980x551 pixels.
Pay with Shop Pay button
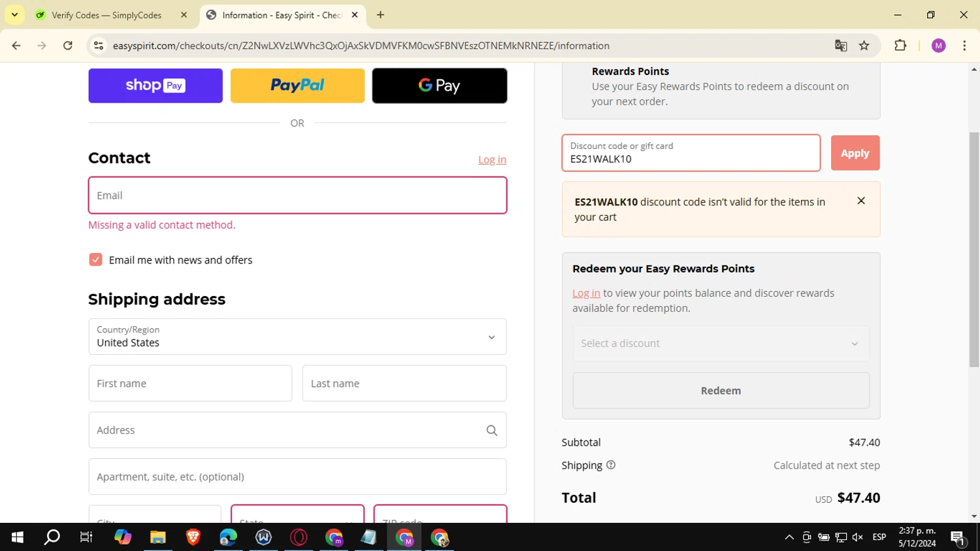(x=155, y=86)
